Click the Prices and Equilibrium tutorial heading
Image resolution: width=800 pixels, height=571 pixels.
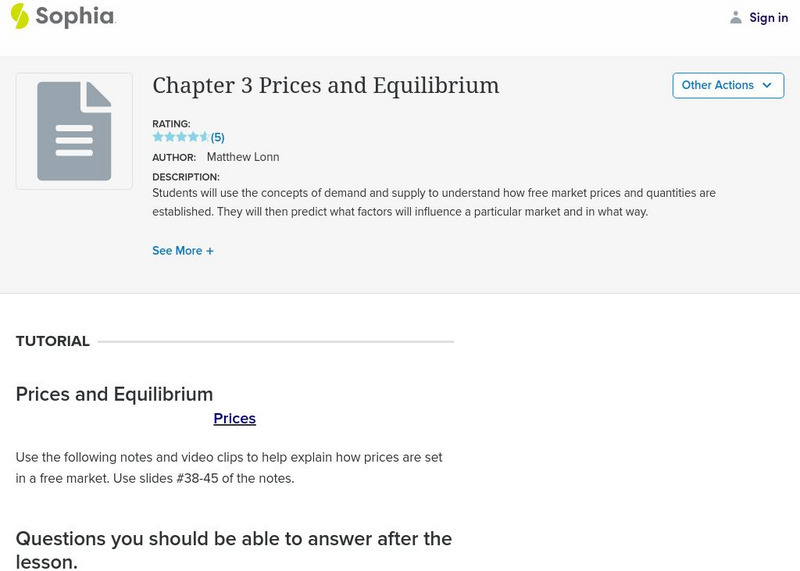tap(114, 394)
